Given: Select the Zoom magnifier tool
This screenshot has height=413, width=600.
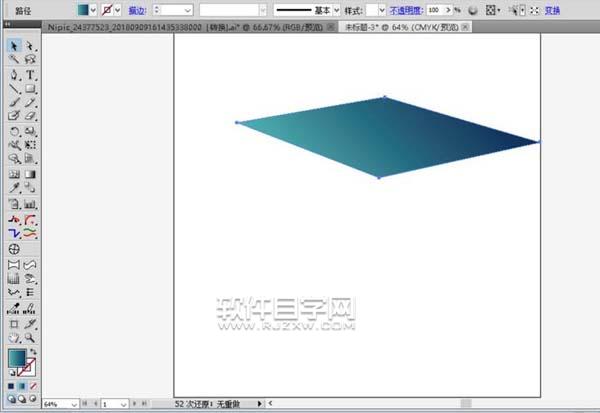Looking at the screenshot, I should coord(31,339).
